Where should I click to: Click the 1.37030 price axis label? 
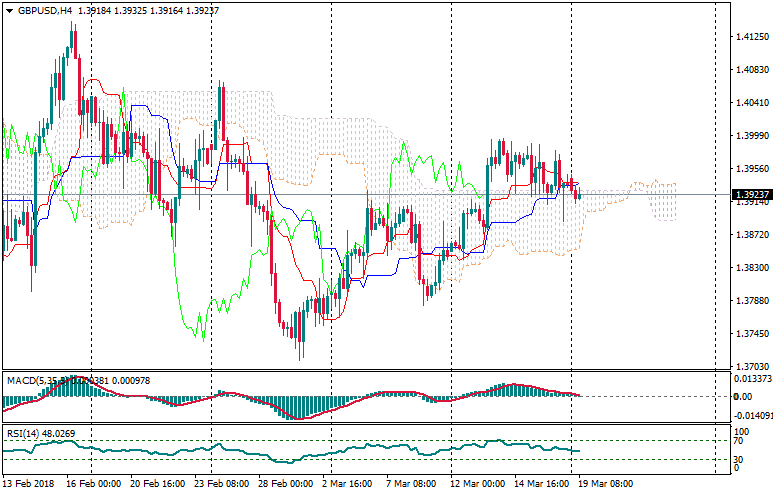tap(750, 367)
